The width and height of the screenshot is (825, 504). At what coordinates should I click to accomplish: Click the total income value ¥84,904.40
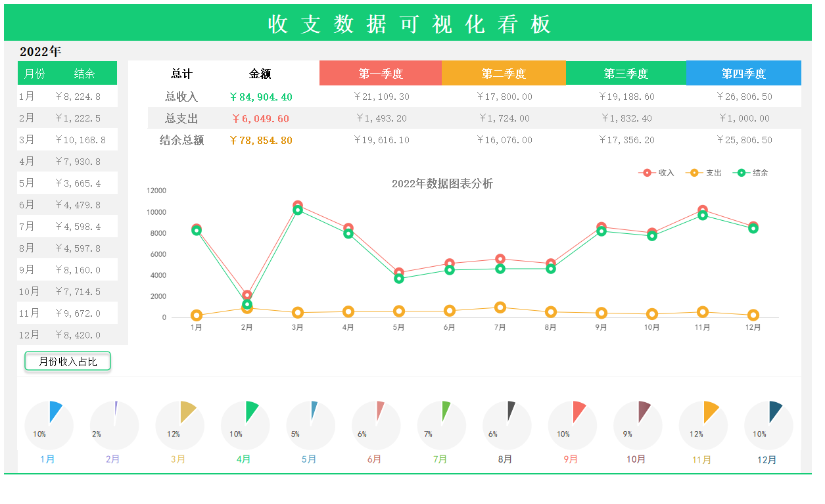click(262, 96)
